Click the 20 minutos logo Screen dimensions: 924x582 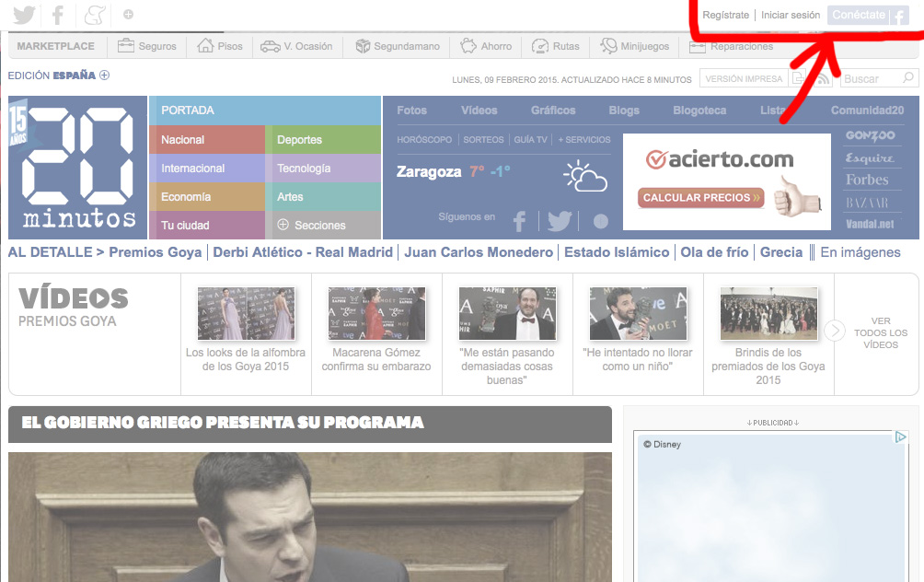point(78,168)
